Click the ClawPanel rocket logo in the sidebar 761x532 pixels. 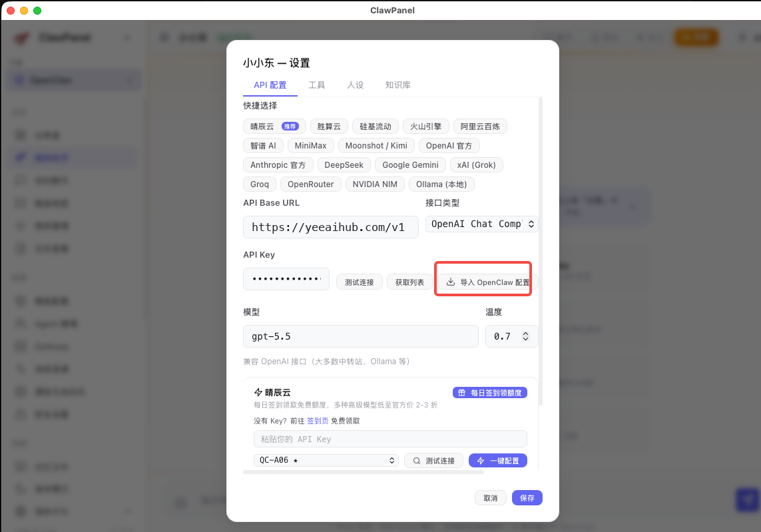[21, 38]
